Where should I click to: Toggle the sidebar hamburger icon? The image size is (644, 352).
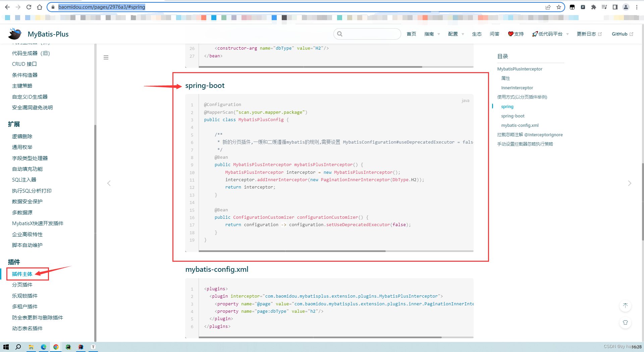pyautogui.click(x=106, y=57)
